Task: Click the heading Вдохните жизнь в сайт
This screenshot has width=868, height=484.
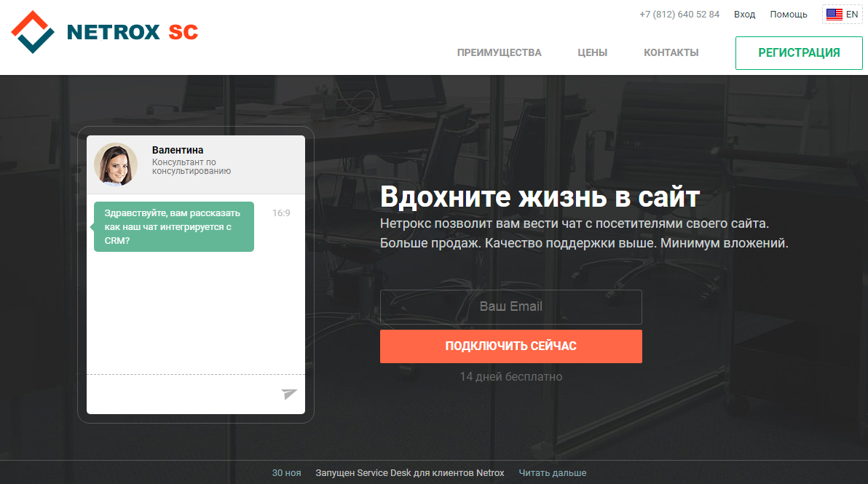Action: [540, 197]
